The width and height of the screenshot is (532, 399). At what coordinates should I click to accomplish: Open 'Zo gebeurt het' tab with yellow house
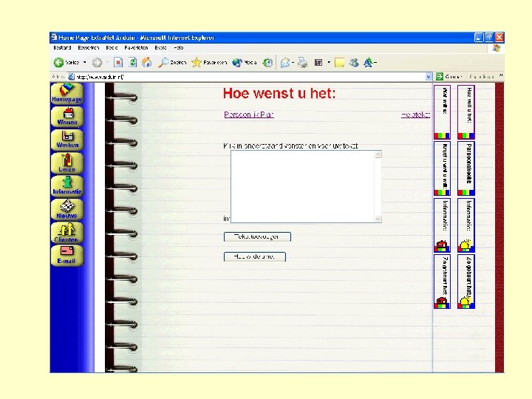(465, 282)
